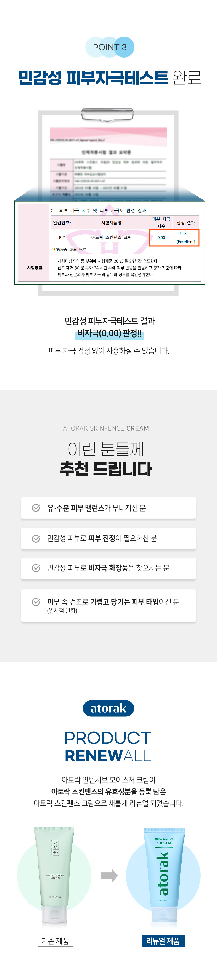Click the metal clipboard clip
The image size is (217, 980).
pos(108,114)
